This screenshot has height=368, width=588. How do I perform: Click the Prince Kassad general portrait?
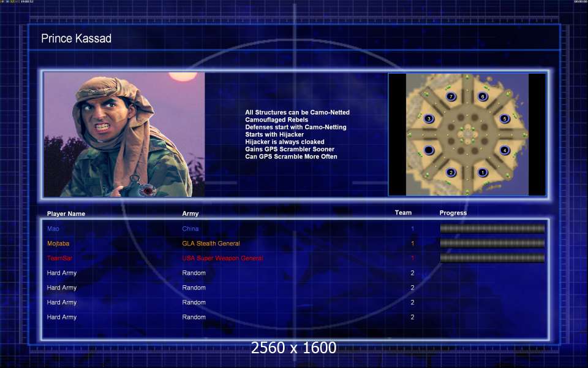(124, 134)
